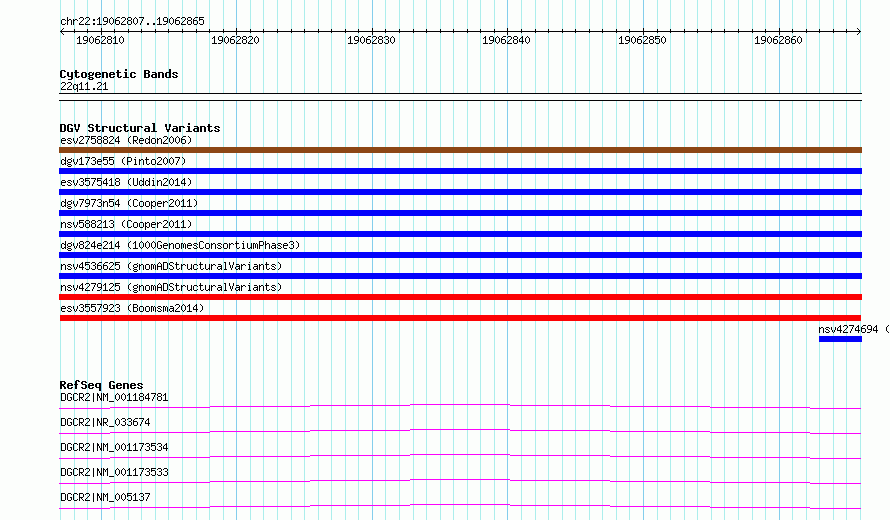Click the 22q11.21 band label
890x520 pixels.
[84, 86]
